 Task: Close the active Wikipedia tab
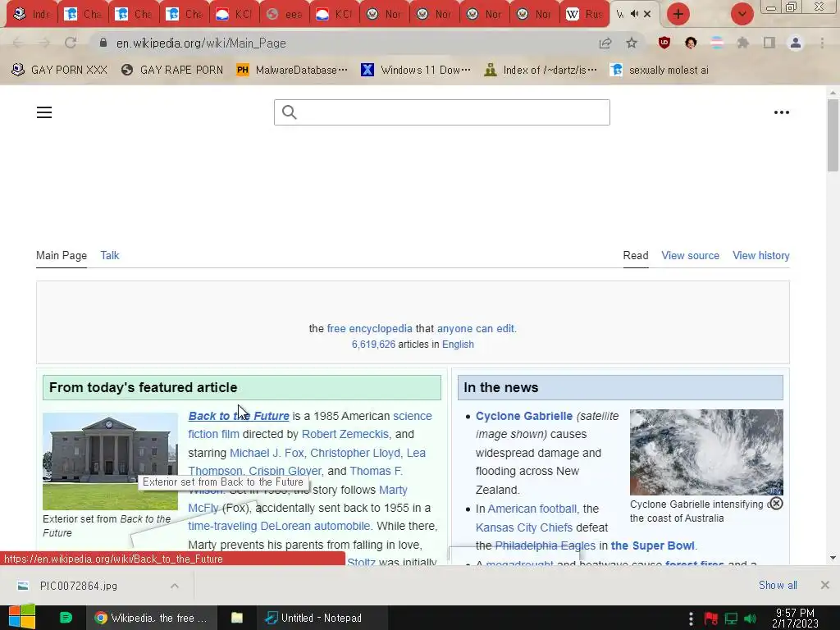pyautogui.click(x=647, y=14)
